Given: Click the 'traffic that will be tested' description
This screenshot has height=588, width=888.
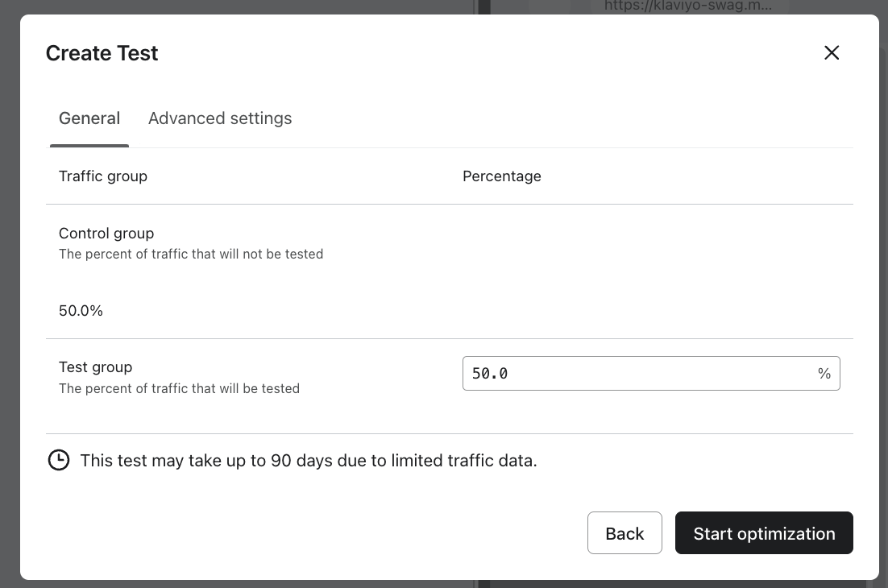Looking at the screenshot, I should tap(179, 389).
